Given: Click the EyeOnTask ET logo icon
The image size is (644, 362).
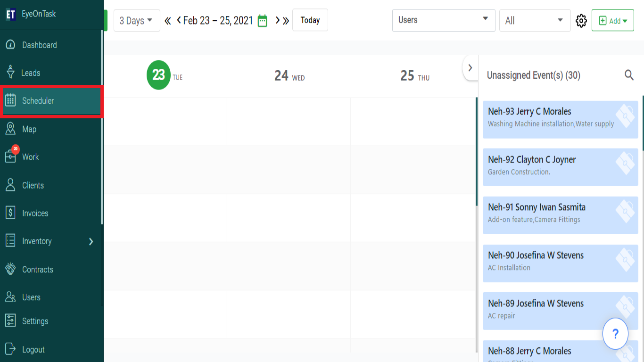Looking at the screenshot, I should [x=10, y=14].
